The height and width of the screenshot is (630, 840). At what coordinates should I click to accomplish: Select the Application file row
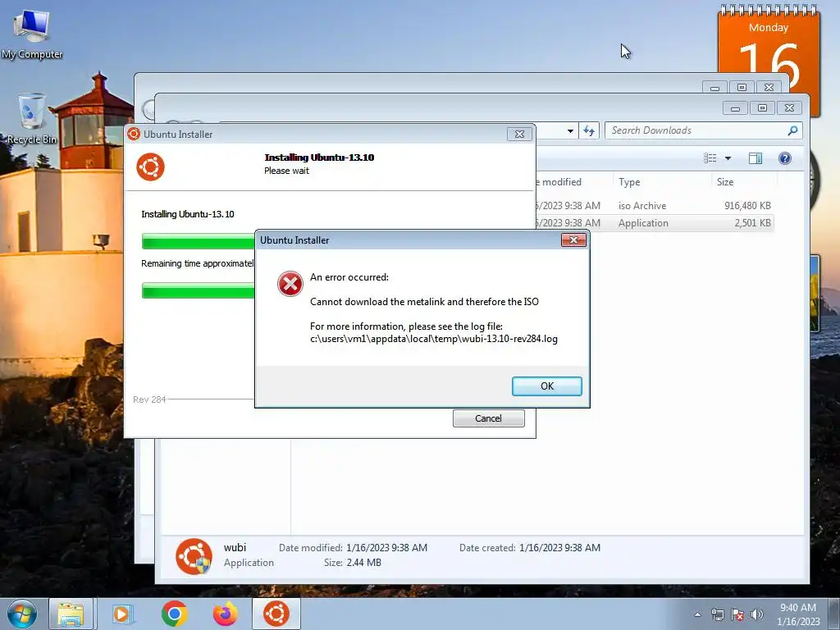tap(655, 223)
